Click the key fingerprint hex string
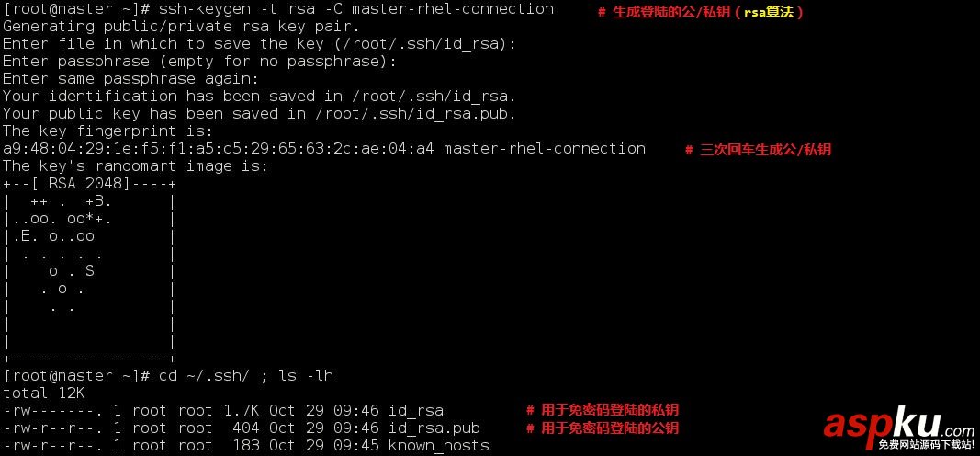The height and width of the screenshot is (456, 980). click(218, 149)
